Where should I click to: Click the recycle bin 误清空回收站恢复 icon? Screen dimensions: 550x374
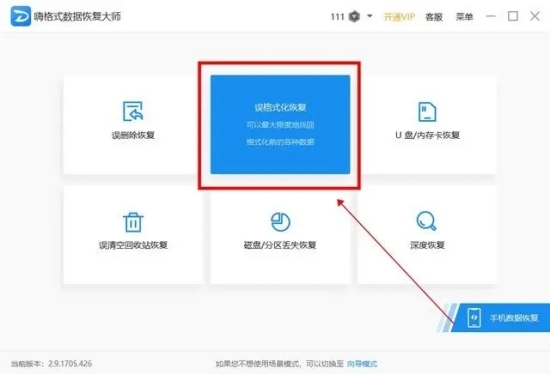pyautogui.click(x=133, y=222)
